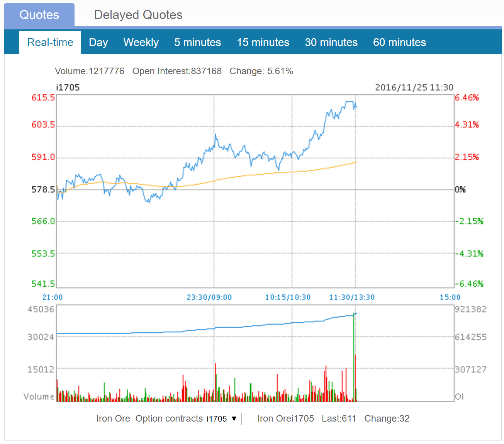Select the 5 minutes interval

point(197,43)
